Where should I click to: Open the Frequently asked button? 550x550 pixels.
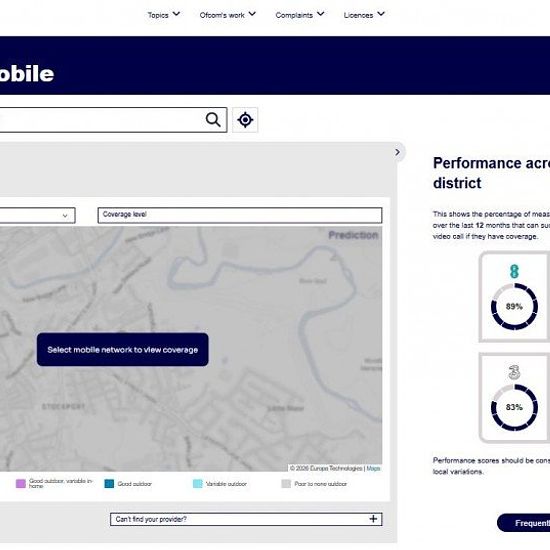click(x=524, y=523)
